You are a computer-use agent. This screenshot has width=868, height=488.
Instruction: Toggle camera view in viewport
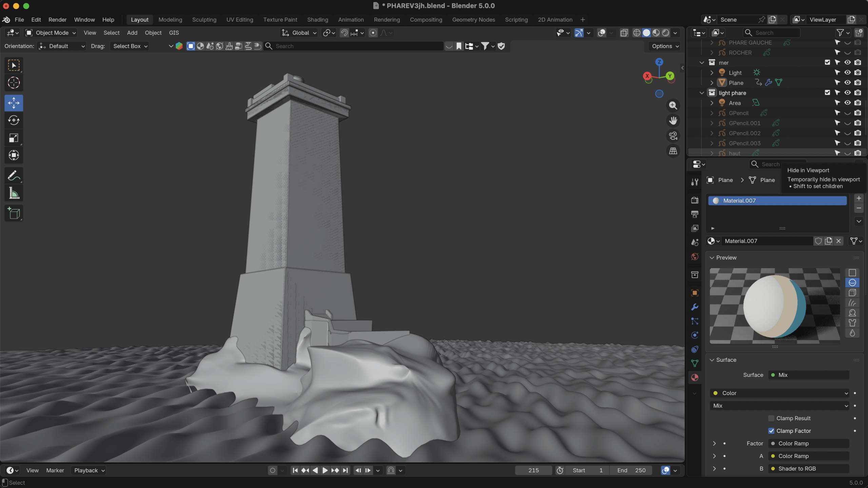[673, 136]
